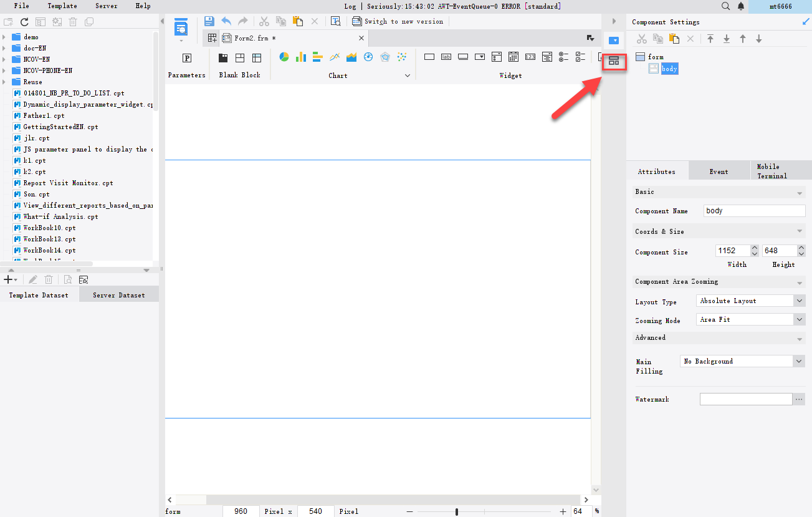
Task: Insert a radio button group widget
Action: tap(564, 57)
